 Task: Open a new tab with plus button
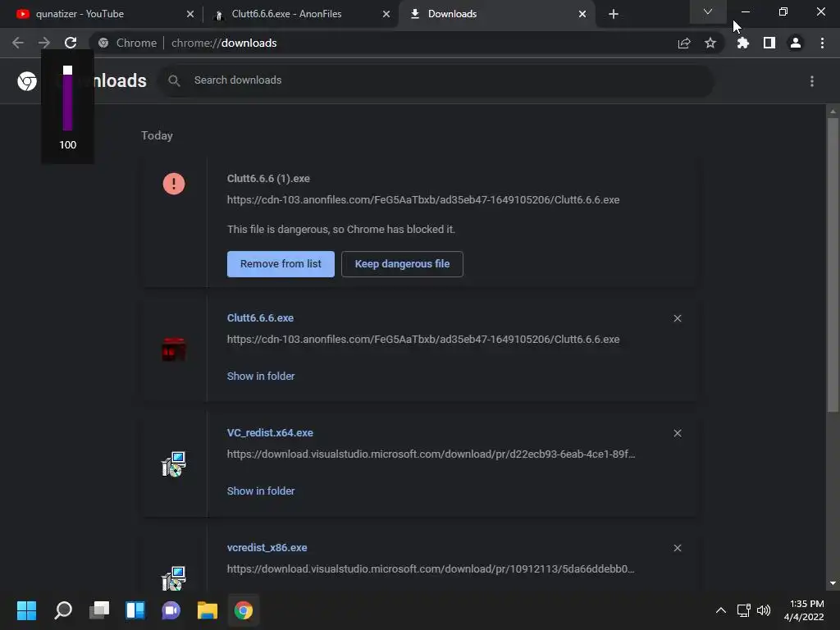614,14
